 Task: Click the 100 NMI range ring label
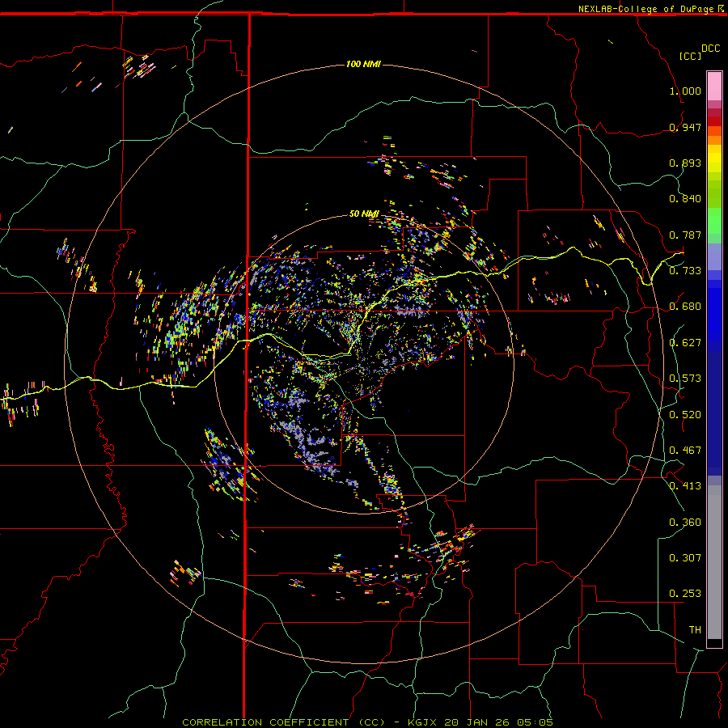tap(363, 64)
